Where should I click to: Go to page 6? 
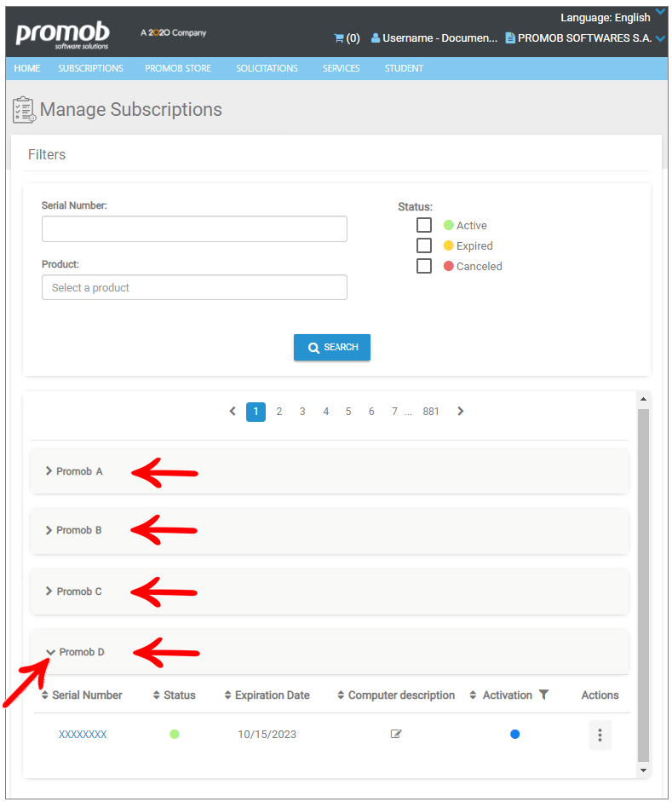coord(371,412)
